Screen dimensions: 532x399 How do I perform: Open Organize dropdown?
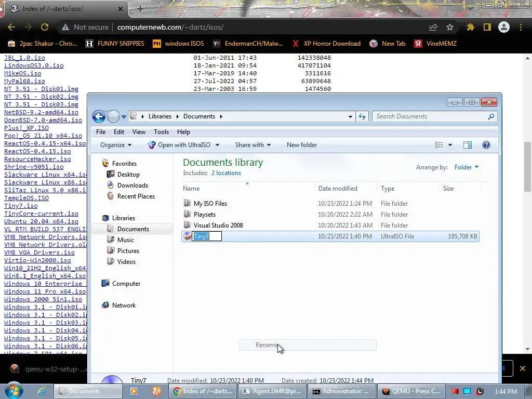(x=116, y=145)
